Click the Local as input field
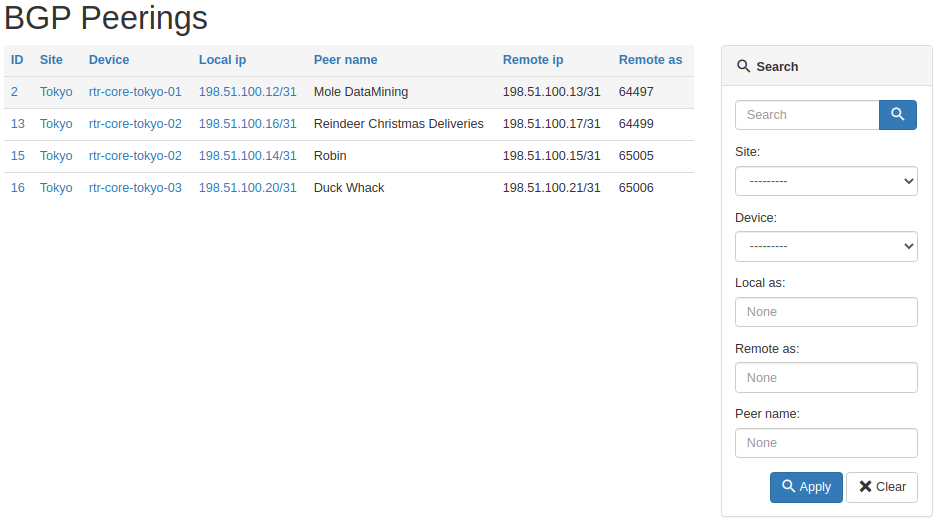This screenshot has height=525, width=940. click(826, 312)
